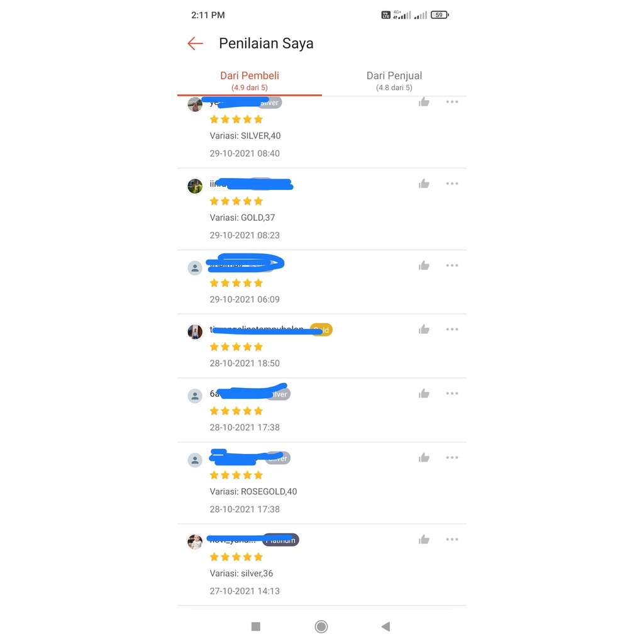Switch to the Dari Penjual tab

[394, 80]
